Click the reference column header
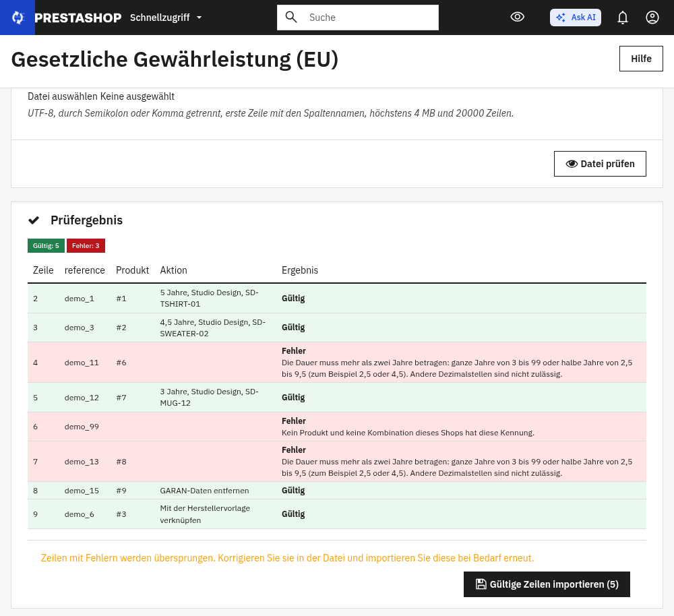This screenshot has height=616, width=674. 85,270
